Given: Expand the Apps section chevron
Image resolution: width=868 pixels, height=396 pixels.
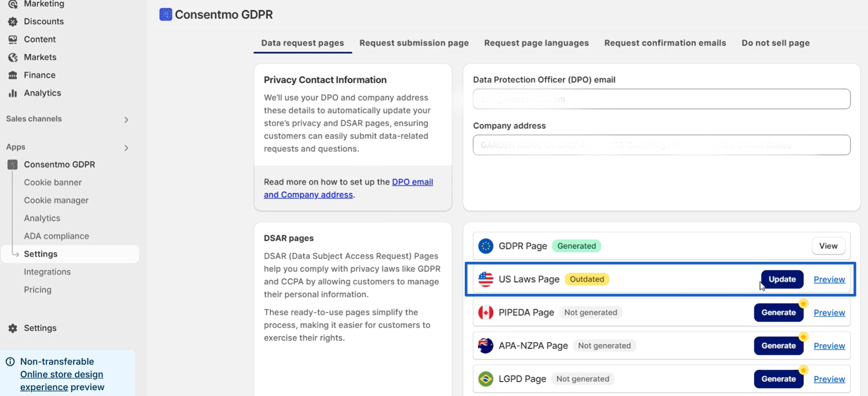Looking at the screenshot, I should (126, 148).
